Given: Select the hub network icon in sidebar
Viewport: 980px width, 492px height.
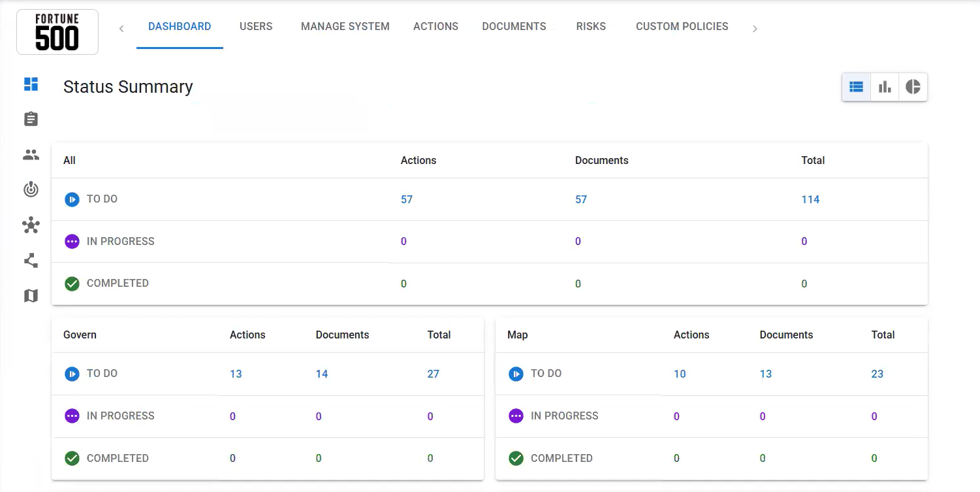Looking at the screenshot, I should [31, 225].
